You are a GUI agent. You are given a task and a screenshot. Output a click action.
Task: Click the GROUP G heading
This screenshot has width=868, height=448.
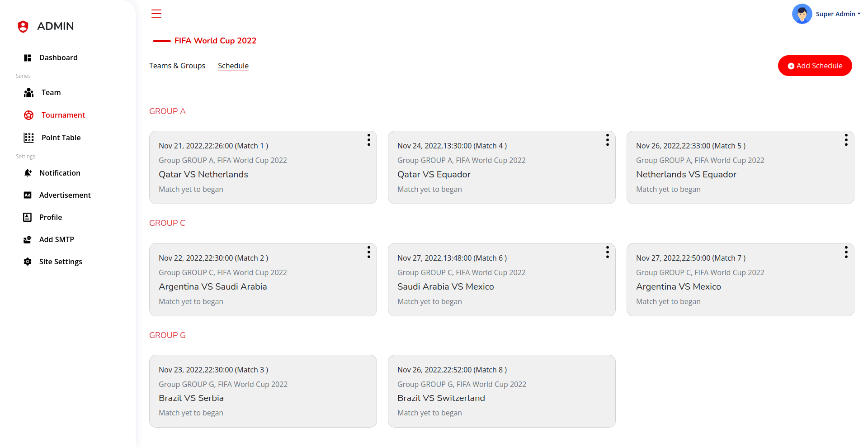(167, 335)
